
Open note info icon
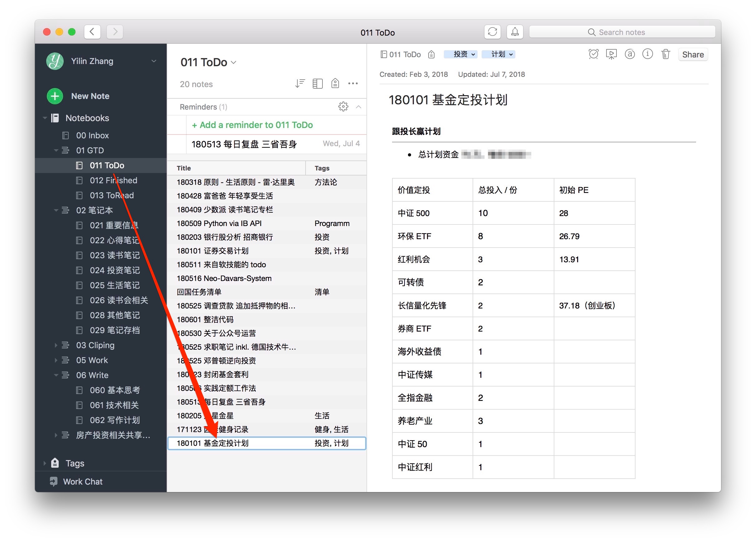[x=647, y=54]
